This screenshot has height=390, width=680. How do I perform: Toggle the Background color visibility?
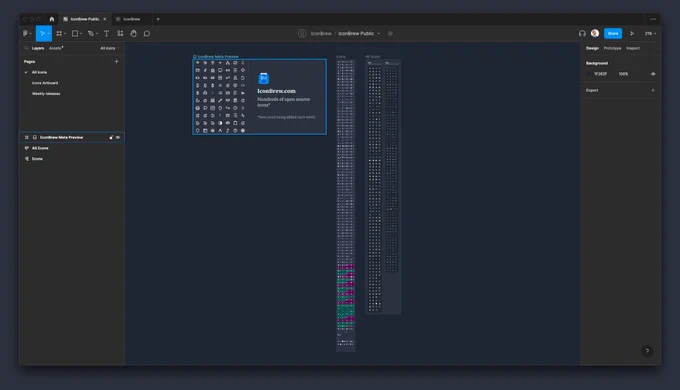click(653, 74)
